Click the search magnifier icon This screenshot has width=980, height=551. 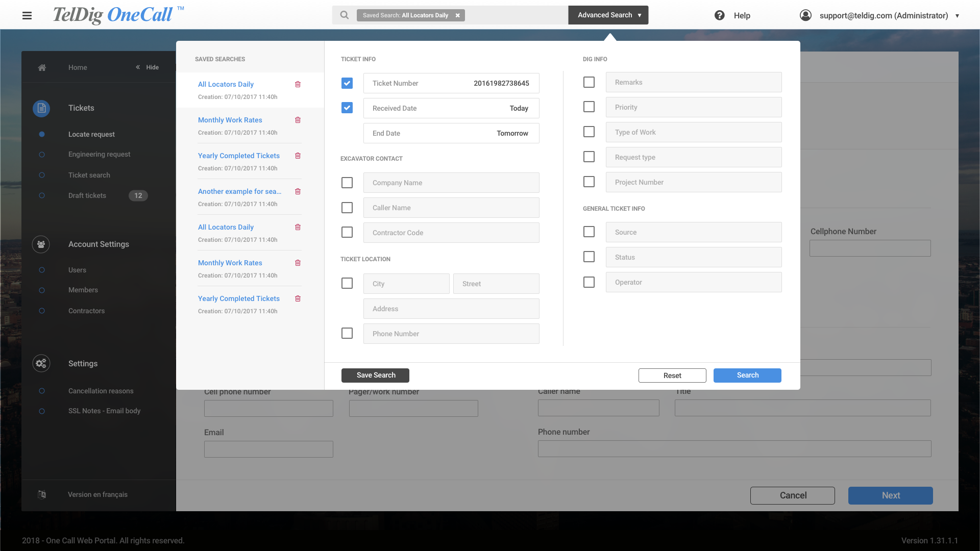[345, 15]
